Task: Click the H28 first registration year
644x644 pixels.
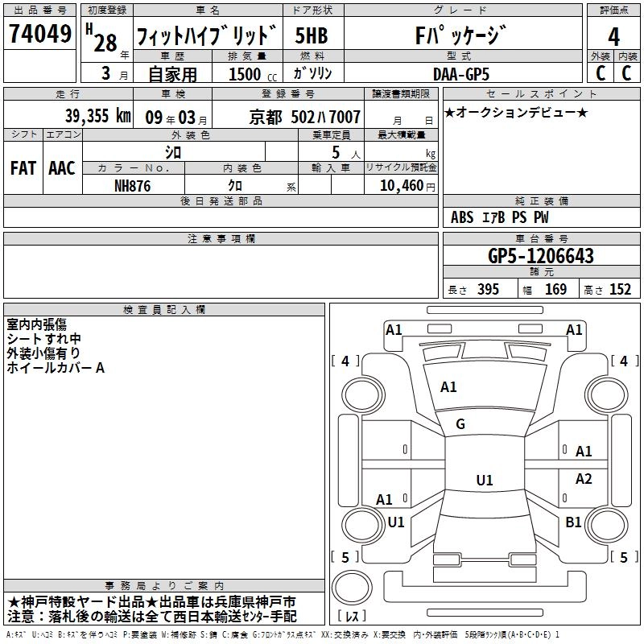Action: [x=102, y=38]
